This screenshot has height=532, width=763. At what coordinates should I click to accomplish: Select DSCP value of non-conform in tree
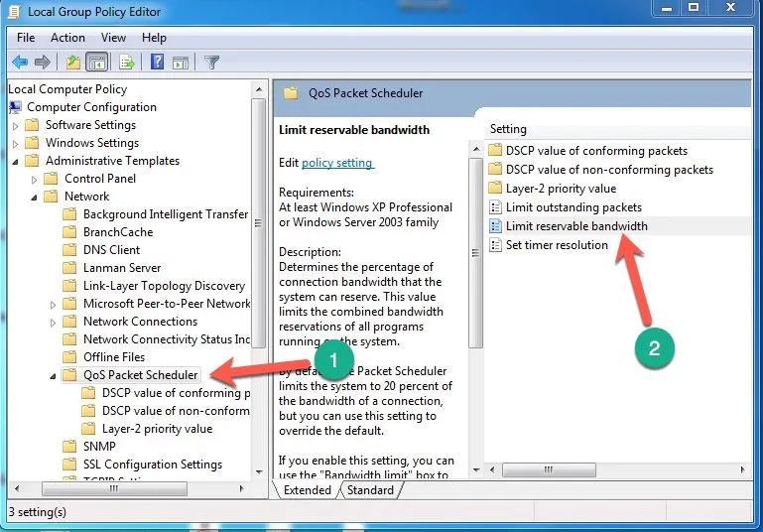coord(176,411)
